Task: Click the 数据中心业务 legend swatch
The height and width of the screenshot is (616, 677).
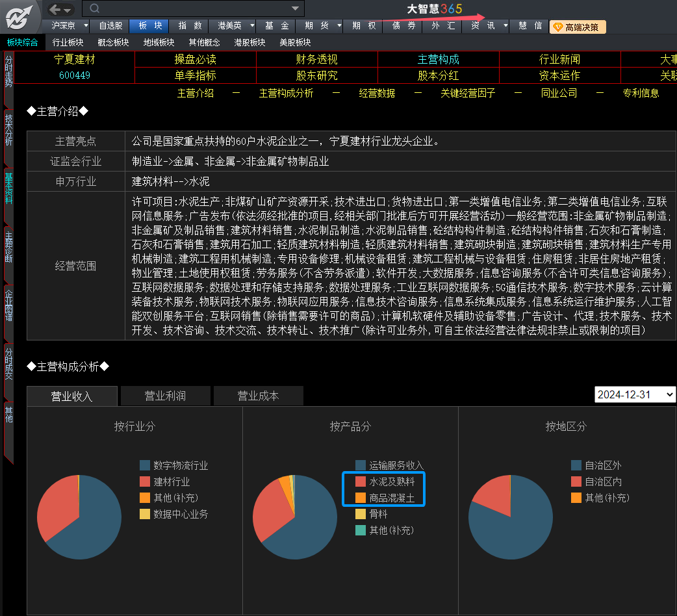Action: 145,514
